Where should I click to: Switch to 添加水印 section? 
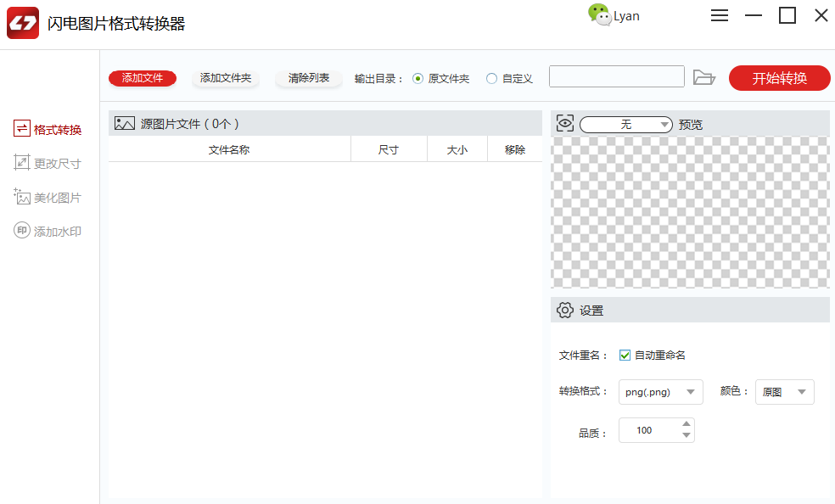pos(48,232)
